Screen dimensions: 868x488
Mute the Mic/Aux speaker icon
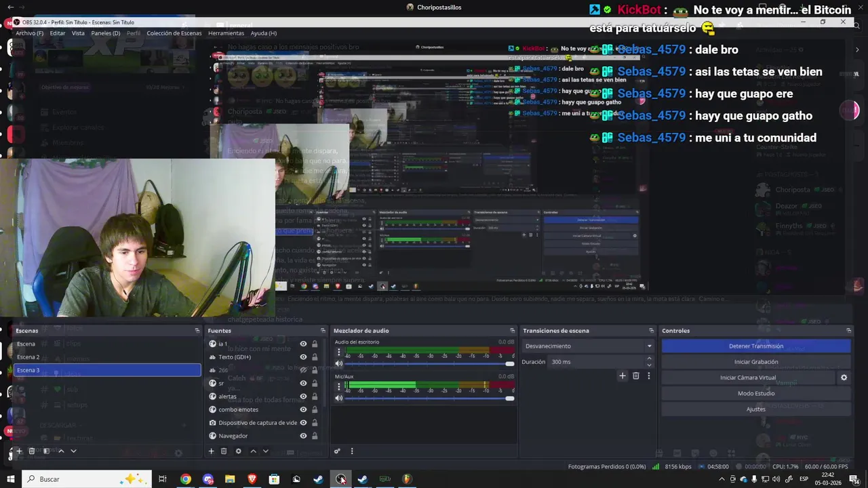pyautogui.click(x=339, y=398)
